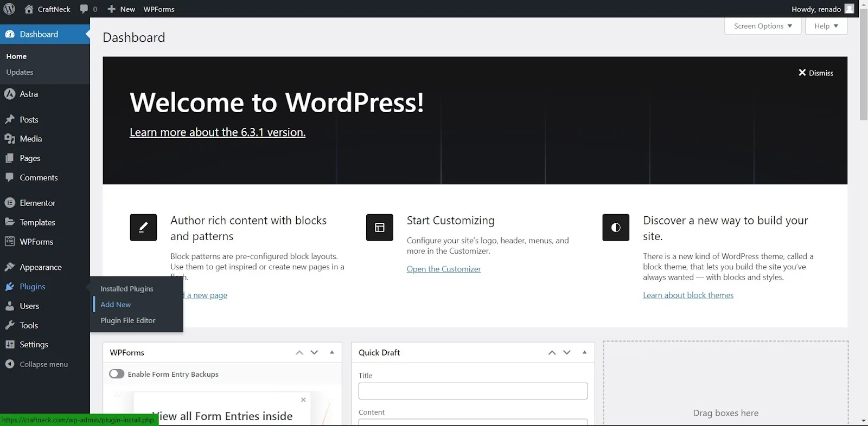The image size is (868, 426).
Task: Select Add New in Plugins submenu
Action: pos(116,305)
